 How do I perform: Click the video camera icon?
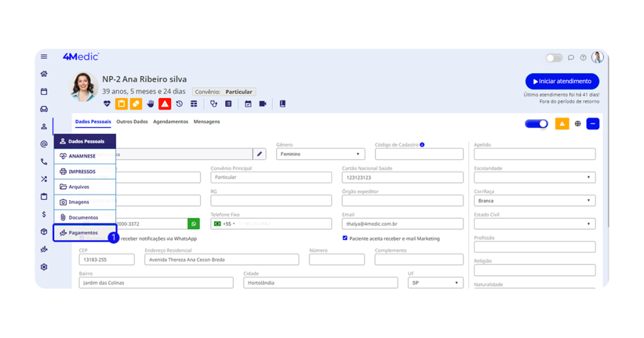tap(263, 104)
